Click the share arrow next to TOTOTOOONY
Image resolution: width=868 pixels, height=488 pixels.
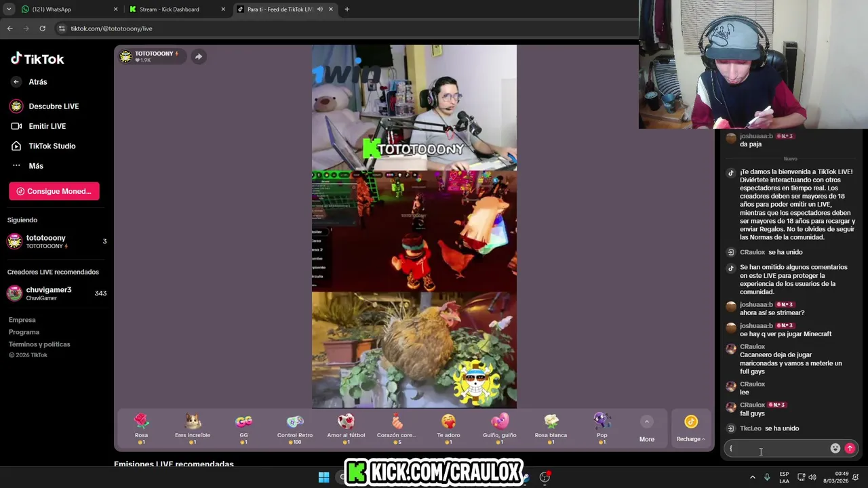click(198, 56)
